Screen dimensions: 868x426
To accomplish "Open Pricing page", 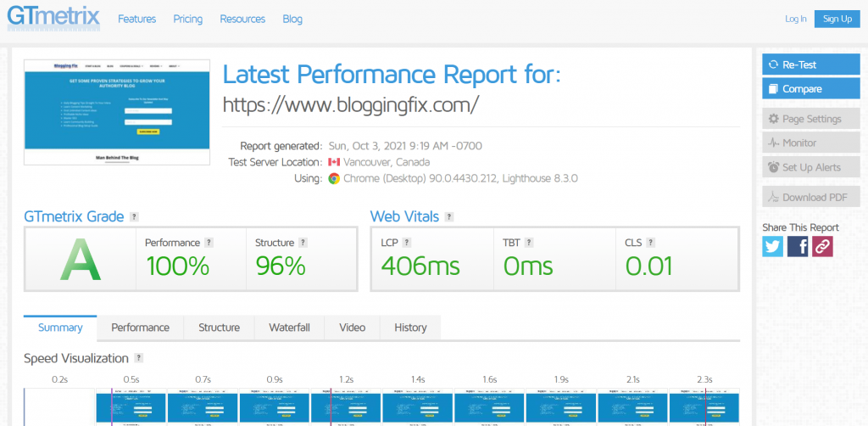I will click(x=187, y=19).
